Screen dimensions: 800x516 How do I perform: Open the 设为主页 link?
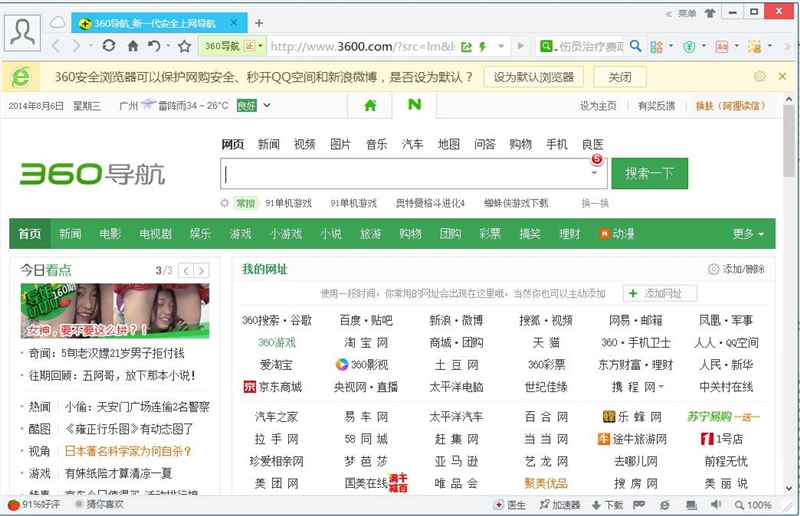[598, 106]
